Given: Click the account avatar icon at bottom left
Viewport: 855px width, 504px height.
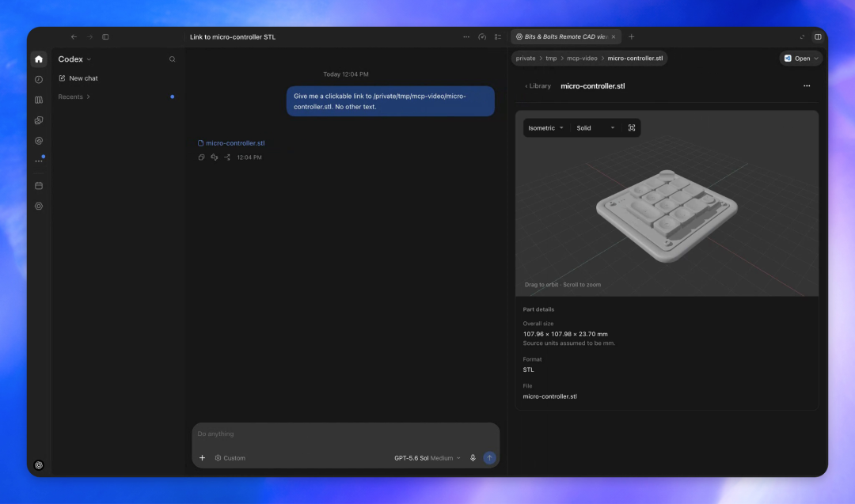Looking at the screenshot, I should 39,465.
